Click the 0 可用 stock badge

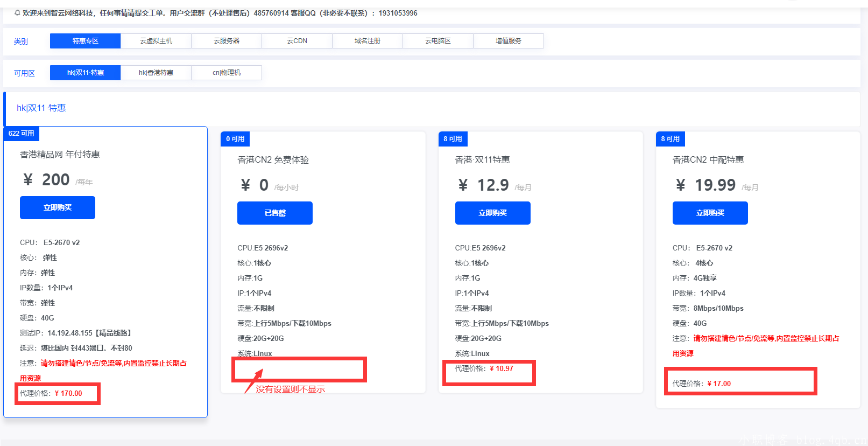click(x=235, y=139)
